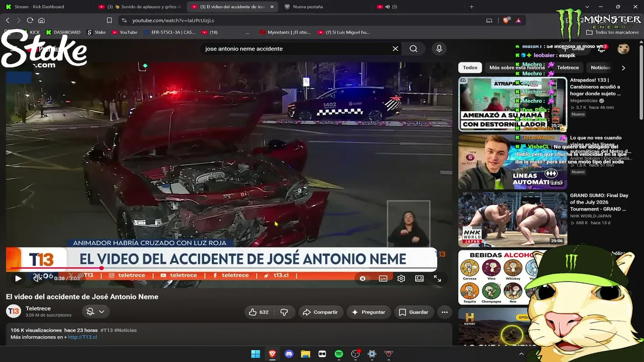Open the Myinstants bookmark
This screenshot has height=362, width=644.
tap(285, 32)
